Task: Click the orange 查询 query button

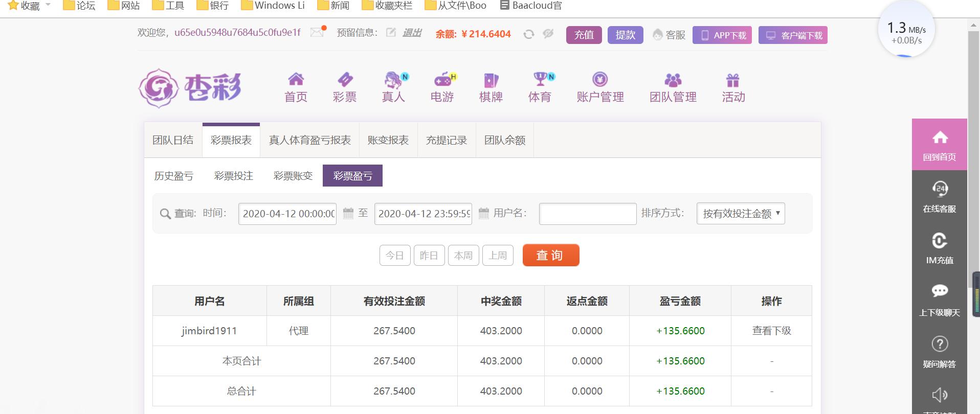Action: [x=551, y=255]
